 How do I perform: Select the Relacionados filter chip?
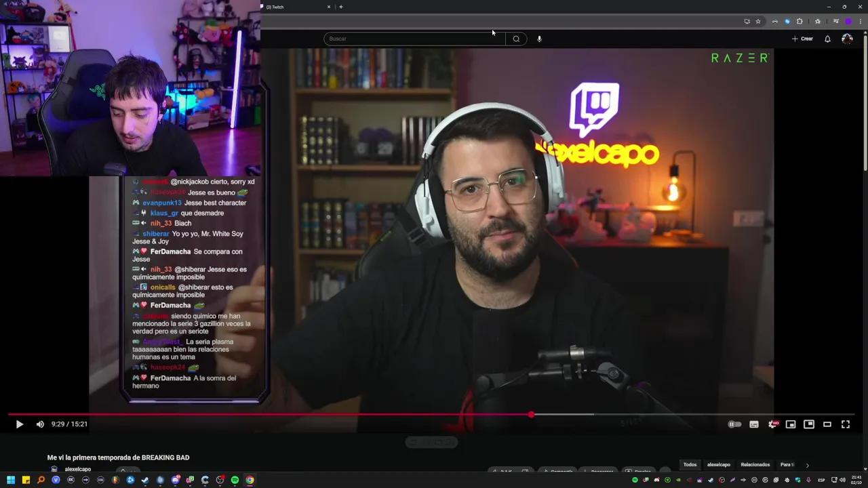pyautogui.click(x=755, y=465)
